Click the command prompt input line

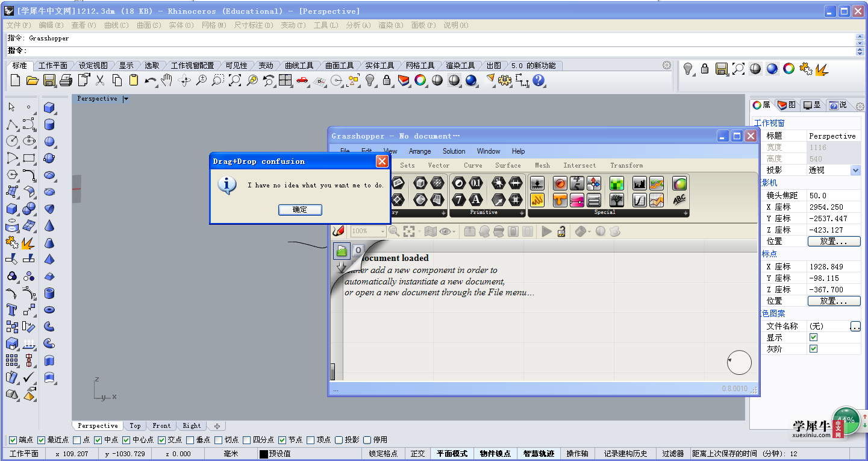pos(431,51)
